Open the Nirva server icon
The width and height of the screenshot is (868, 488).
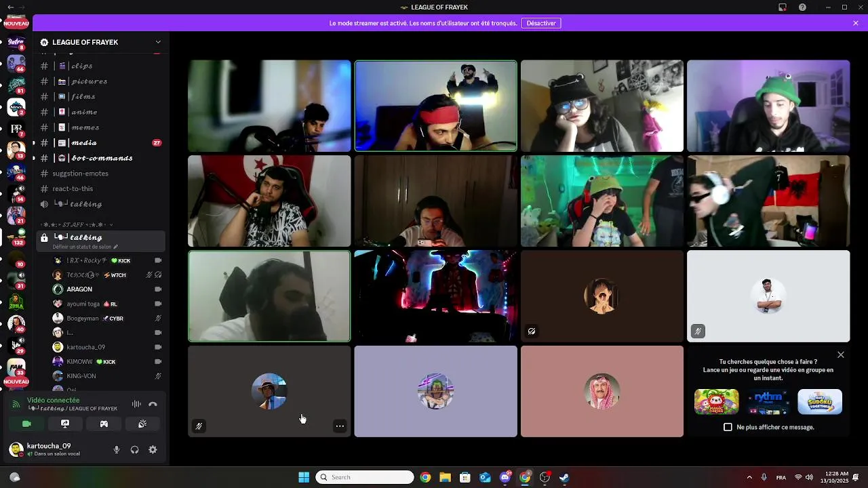[x=16, y=106]
